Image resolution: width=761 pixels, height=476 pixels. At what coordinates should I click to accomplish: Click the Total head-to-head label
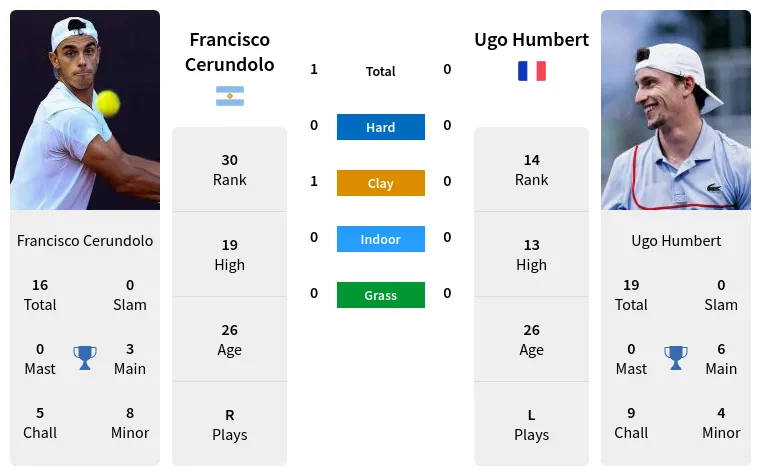(380, 71)
